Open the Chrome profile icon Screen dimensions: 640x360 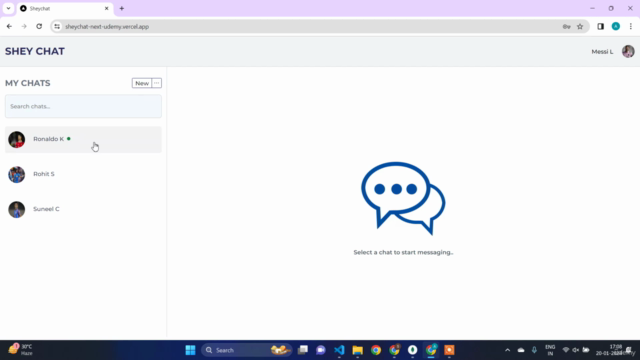tap(616, 27)
